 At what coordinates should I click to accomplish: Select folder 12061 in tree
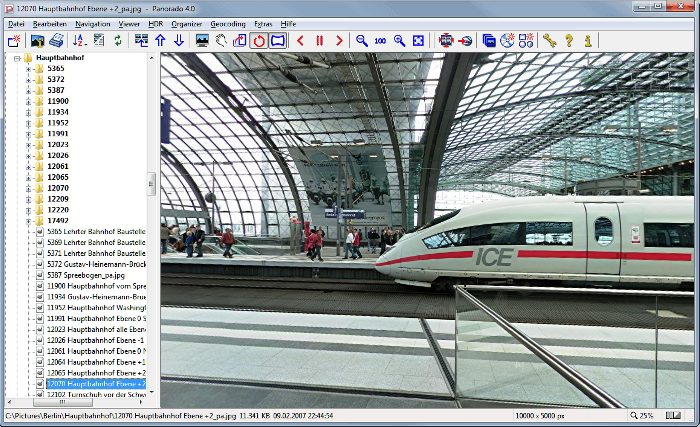(58, 166)
